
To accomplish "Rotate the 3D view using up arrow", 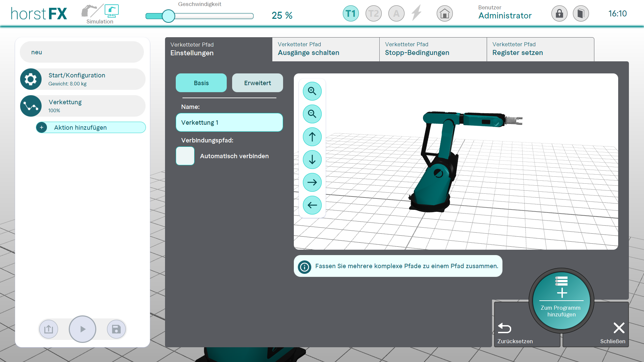I will coord(312,137).
